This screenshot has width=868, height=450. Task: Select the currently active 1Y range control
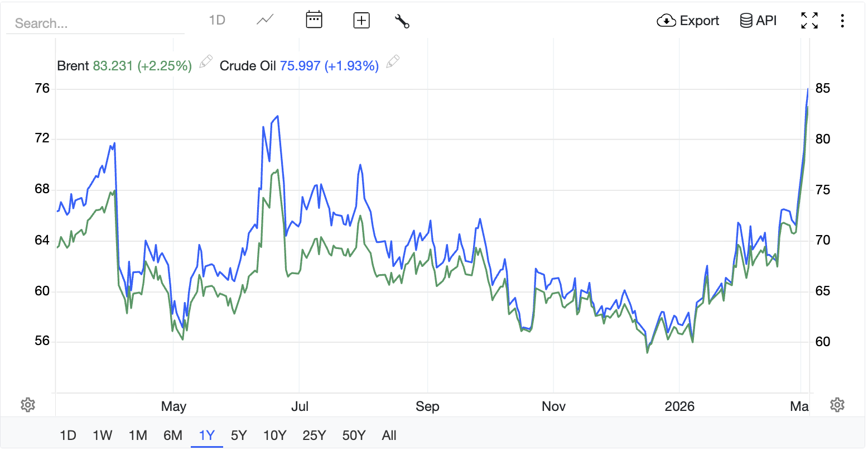coord(207,435)
